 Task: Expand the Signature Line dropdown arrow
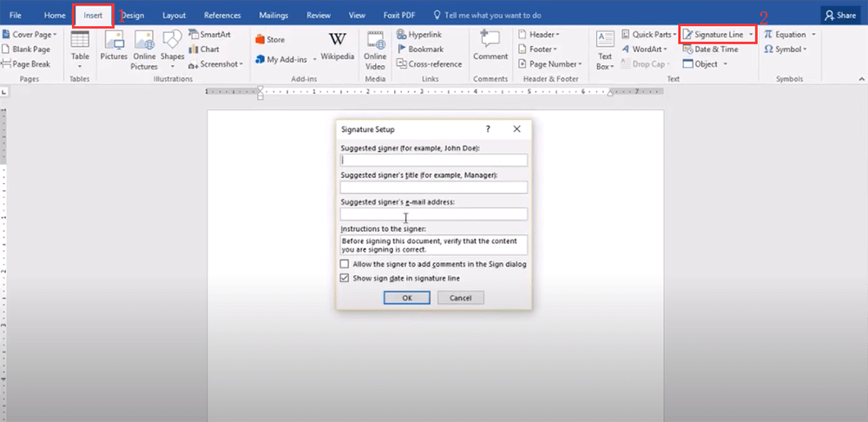click(x=751, y=35)
